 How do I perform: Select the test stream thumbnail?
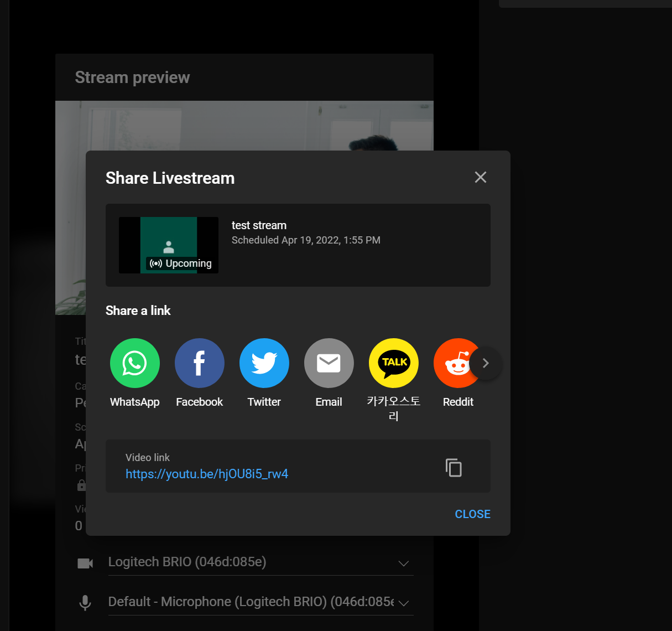(x=168, y=245)
